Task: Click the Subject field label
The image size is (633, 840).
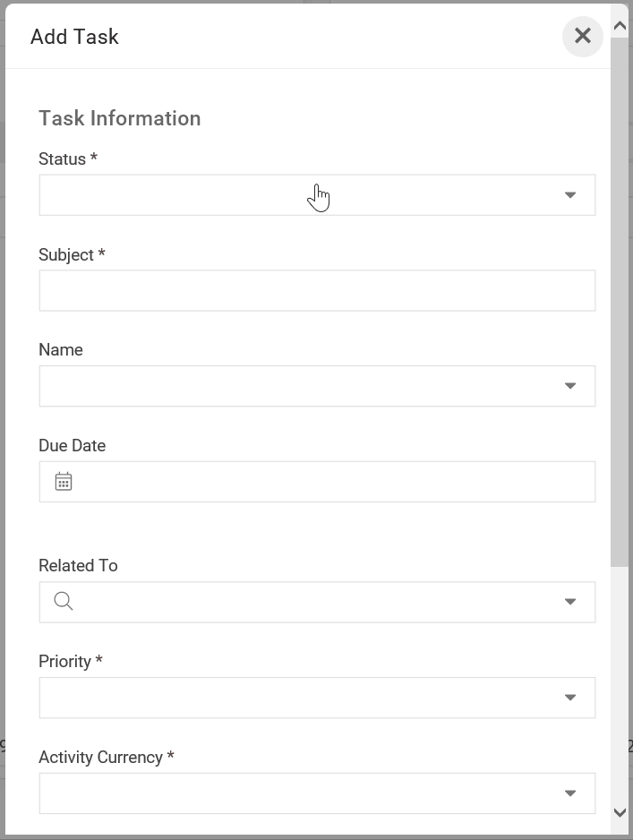Action: click(x=72, y=255)
